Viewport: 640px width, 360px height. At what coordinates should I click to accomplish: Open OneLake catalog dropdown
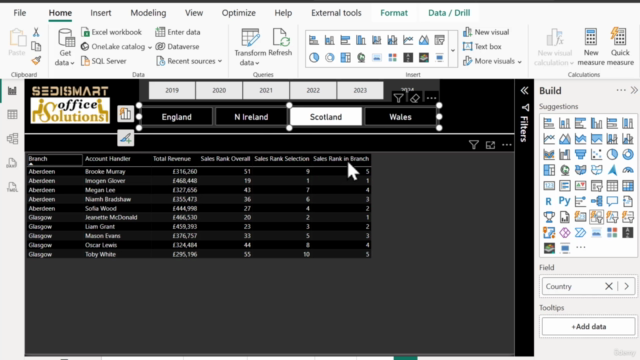point(116,47)
